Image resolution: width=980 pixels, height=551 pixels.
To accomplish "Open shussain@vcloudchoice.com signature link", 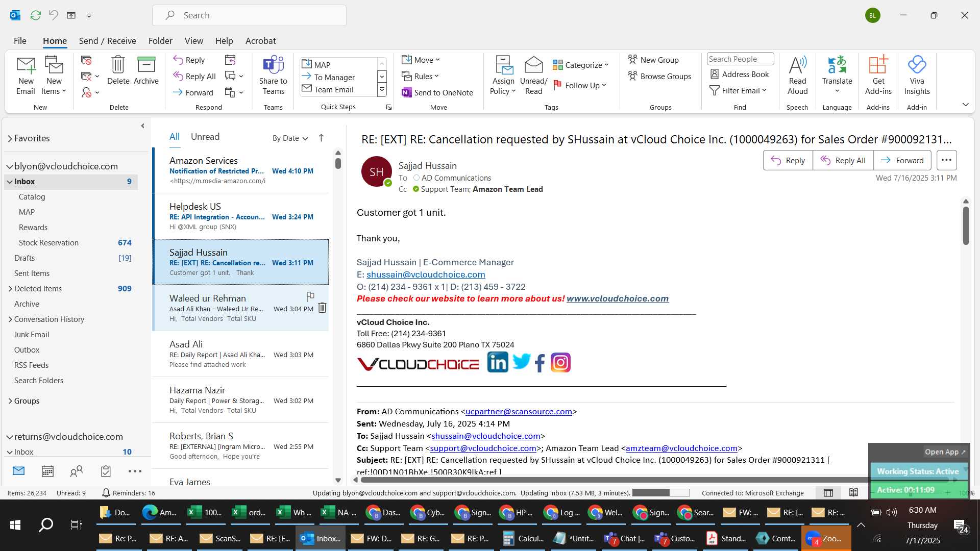I will [x=426, y=274].
